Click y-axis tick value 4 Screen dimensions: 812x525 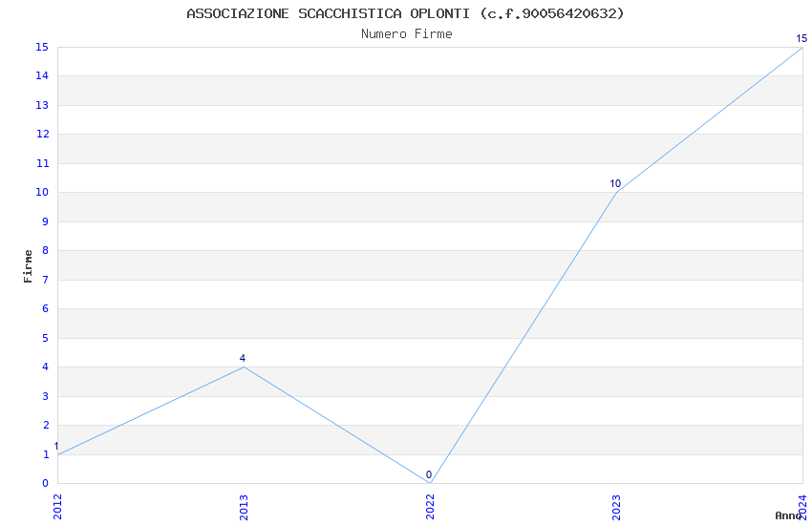click(46, 367)
